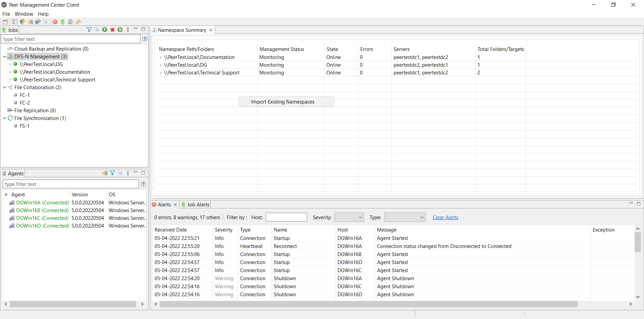Click the help icon beside Agents filter box
This screenshot has width=644, height=319.
pyautogui.click(x=143, y=184)
